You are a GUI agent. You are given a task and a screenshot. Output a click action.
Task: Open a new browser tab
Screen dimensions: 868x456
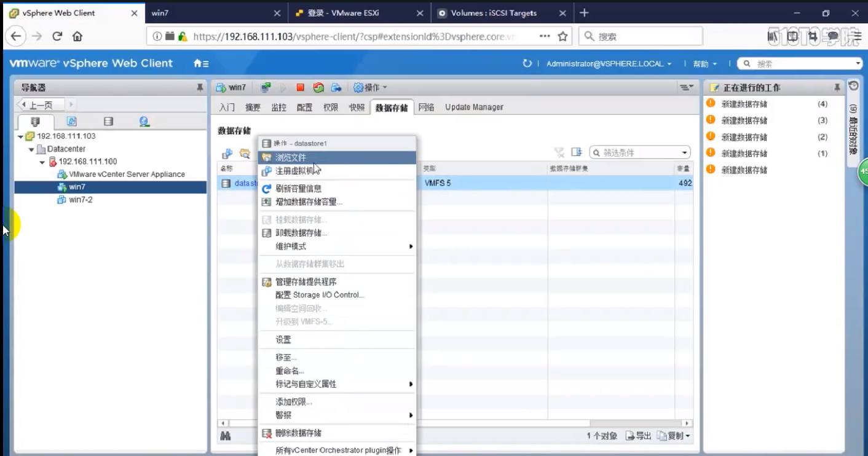[x=584, y=13]
